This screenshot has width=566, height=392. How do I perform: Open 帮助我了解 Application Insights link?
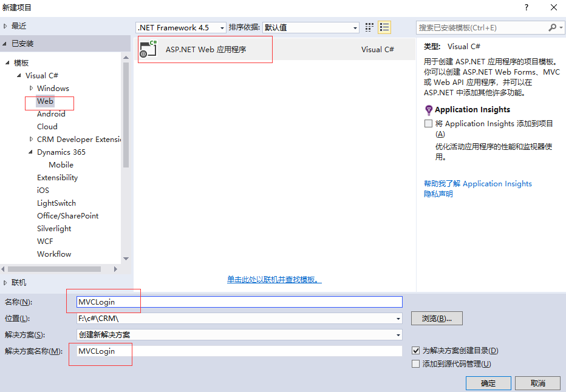click(x=477, y=183)
